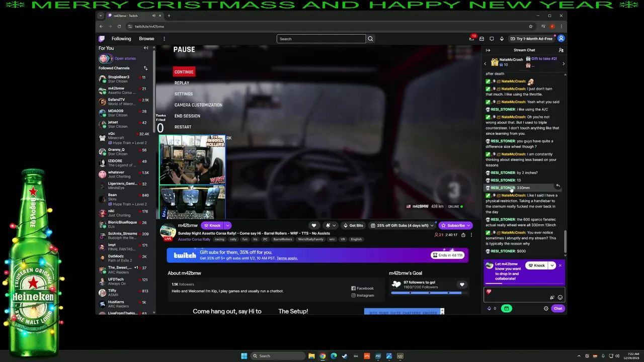This screenshot has height=362, width=644.
Task: Click the green channel points chest icon
Action: coord(506,309)
